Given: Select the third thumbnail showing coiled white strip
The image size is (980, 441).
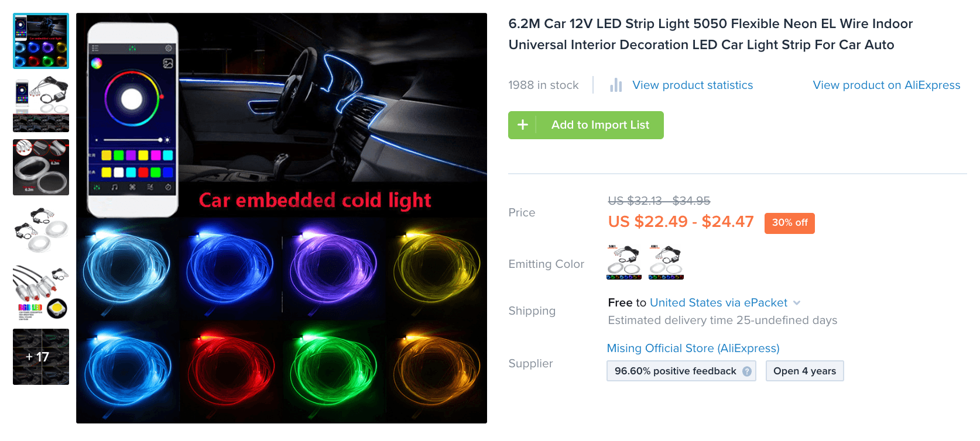Looking at the screenshot, I should coord(41,167).
